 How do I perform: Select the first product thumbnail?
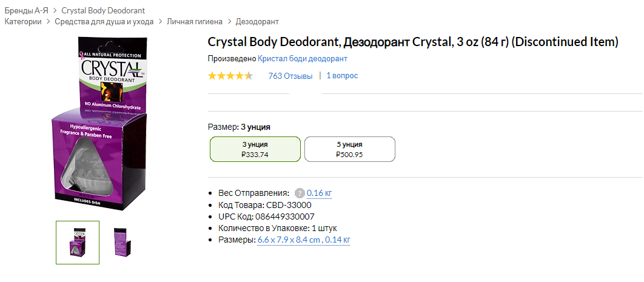tap(78, 243)
